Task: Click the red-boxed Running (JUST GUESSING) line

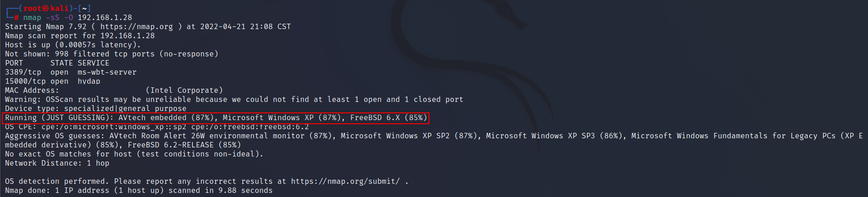Action: 216,118
